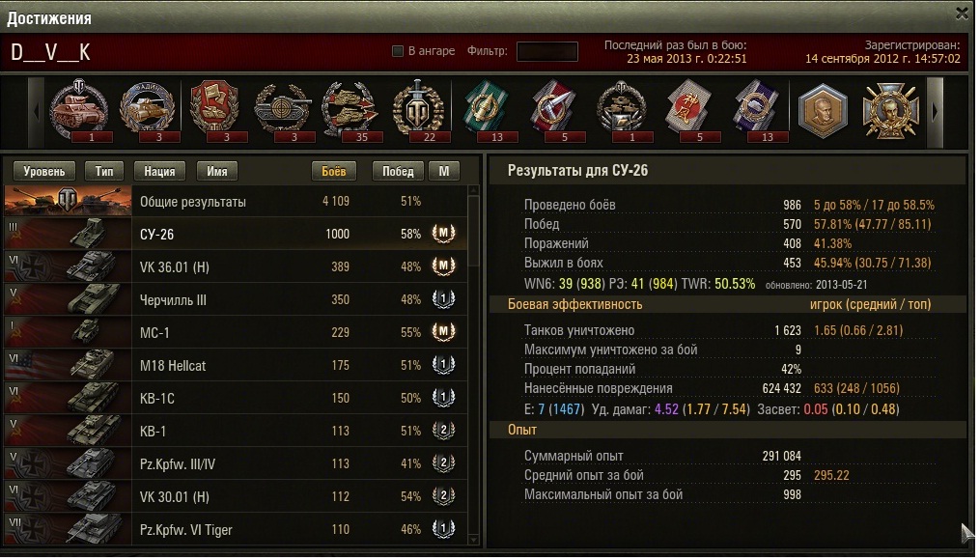Sort the tank list by 'Нация'
Image resolution: width=980 pixels, height=560 pixels.
click(x=159, y=171)
